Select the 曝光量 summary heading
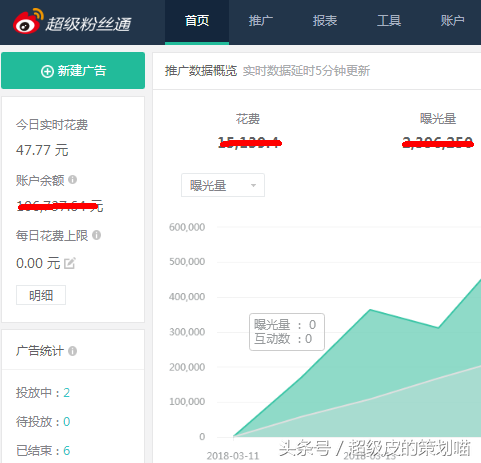This screenshot has width=481, height=463. [438, 119]
